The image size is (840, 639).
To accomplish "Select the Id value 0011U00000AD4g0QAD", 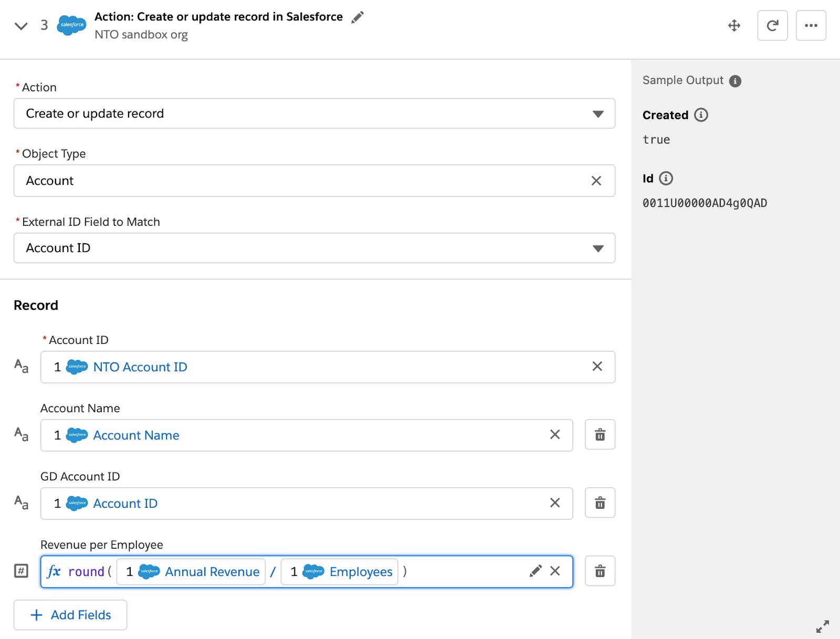I will click(x=705, y=203).
